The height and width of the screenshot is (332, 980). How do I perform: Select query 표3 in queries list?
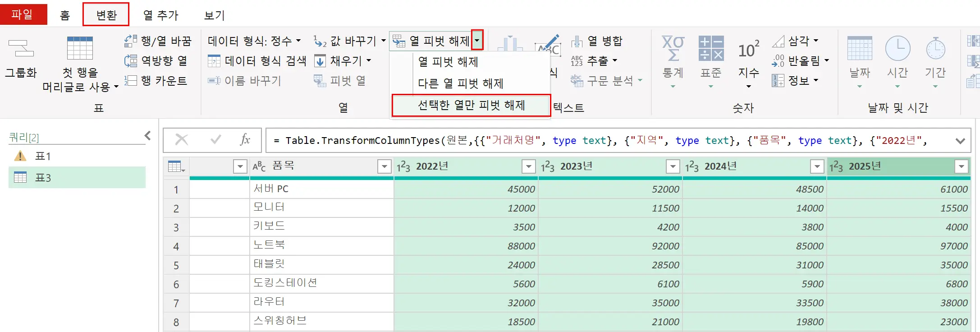77,177
